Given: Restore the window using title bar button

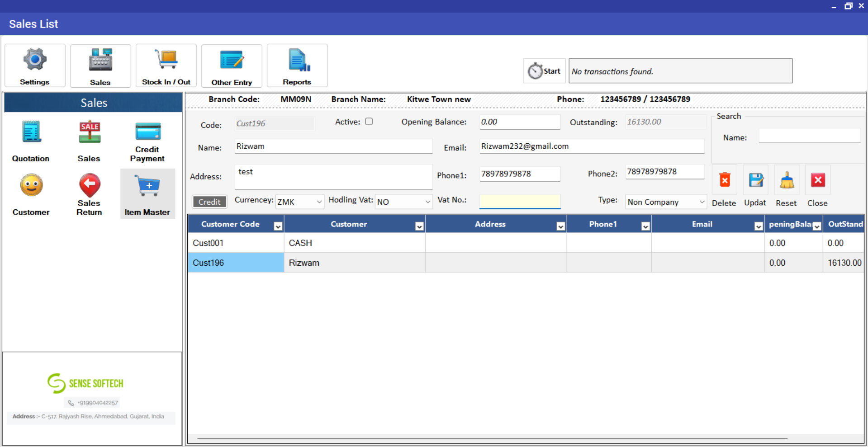Looking at the screenshot, I should [x=848, y=6].
